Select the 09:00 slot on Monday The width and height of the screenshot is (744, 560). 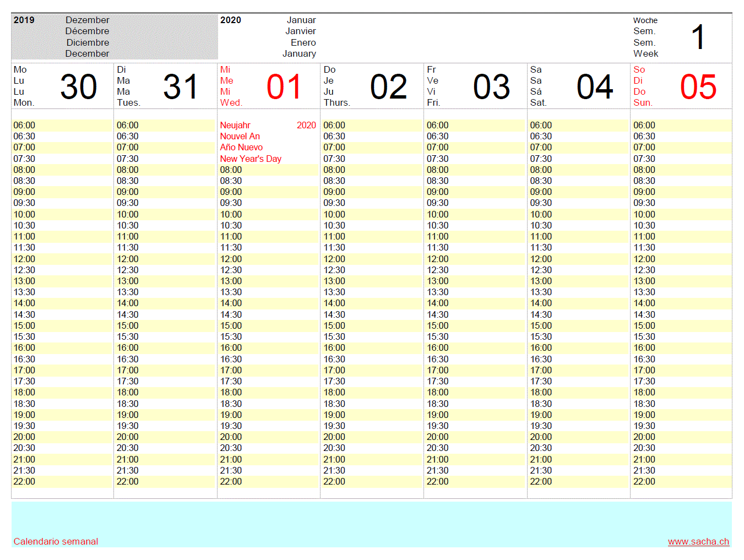[62, 192]
